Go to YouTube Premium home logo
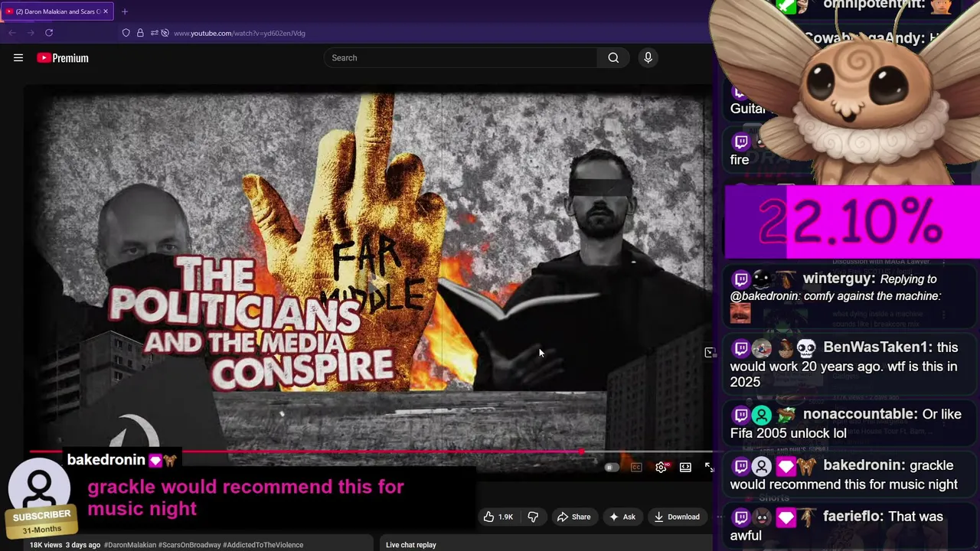The image size is (980, 551). click(63, 58)
